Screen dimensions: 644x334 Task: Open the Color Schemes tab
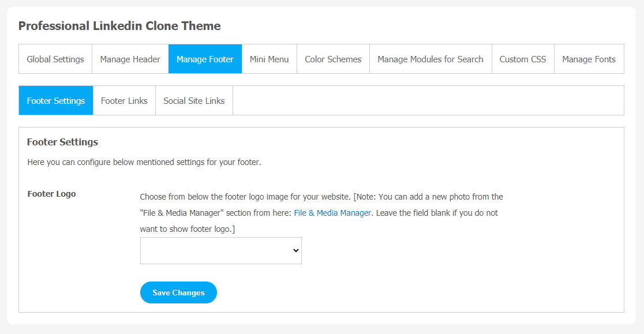coord(333,59)
